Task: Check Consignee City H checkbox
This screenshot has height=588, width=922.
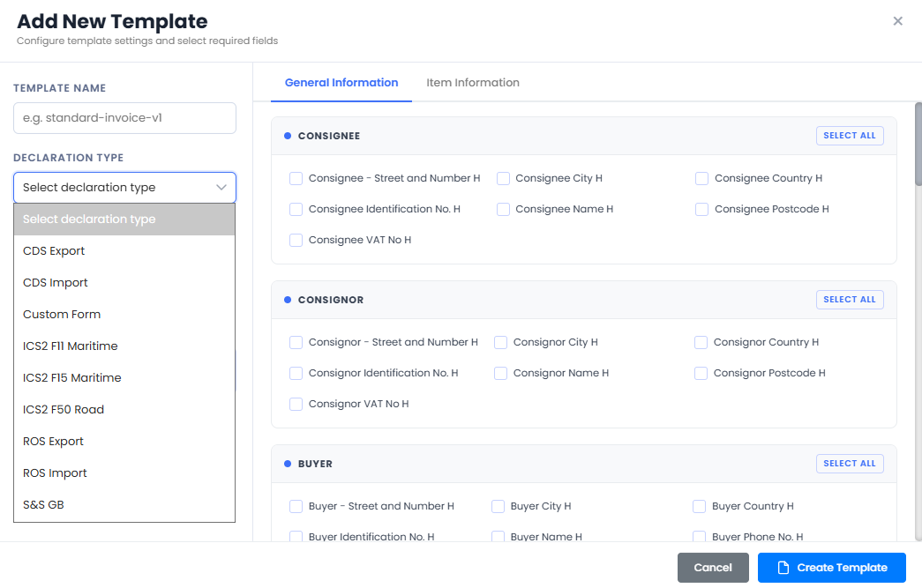Action: coord(503,179)
